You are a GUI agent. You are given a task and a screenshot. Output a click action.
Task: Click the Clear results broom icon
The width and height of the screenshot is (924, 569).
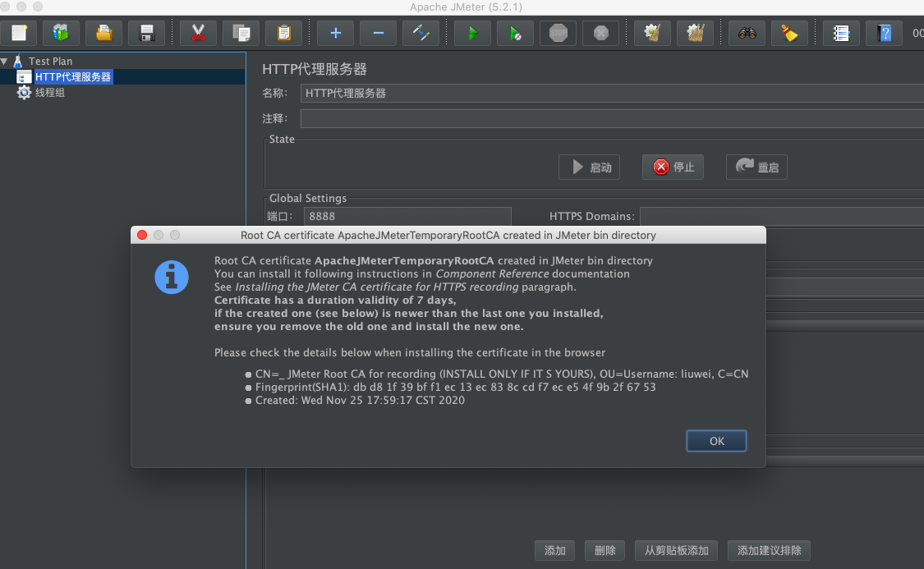click(652, 33)
